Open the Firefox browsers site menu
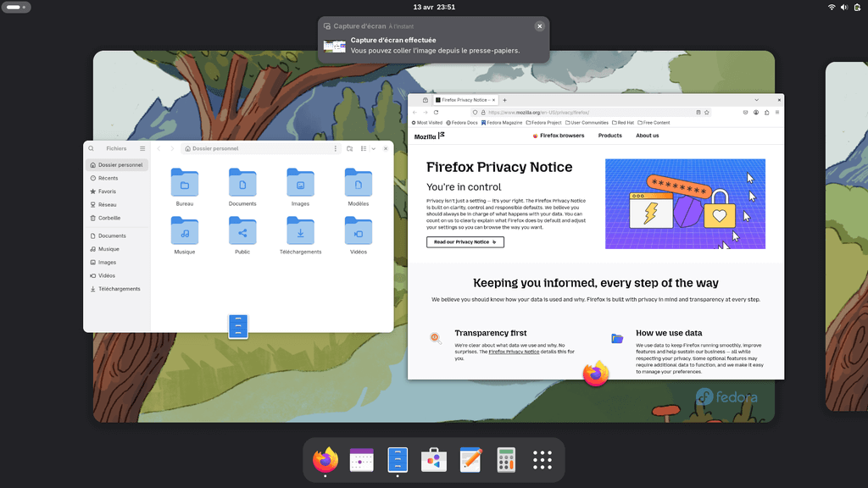 (x=559, y=136)
